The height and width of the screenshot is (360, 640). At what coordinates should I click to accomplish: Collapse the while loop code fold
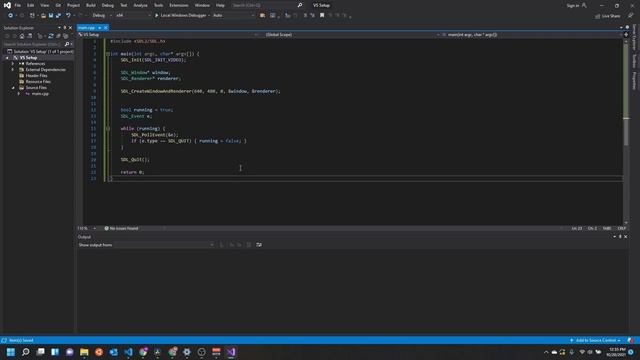108,129
